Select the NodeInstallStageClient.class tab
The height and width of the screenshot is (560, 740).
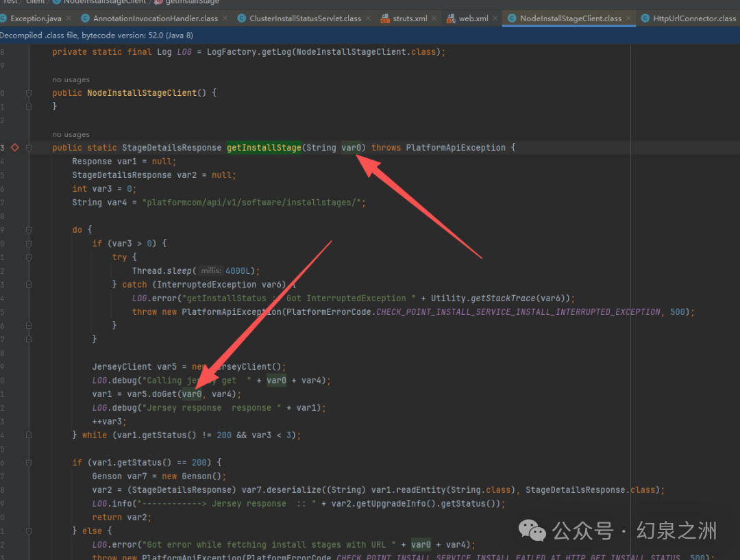click(x=571, y=18)
